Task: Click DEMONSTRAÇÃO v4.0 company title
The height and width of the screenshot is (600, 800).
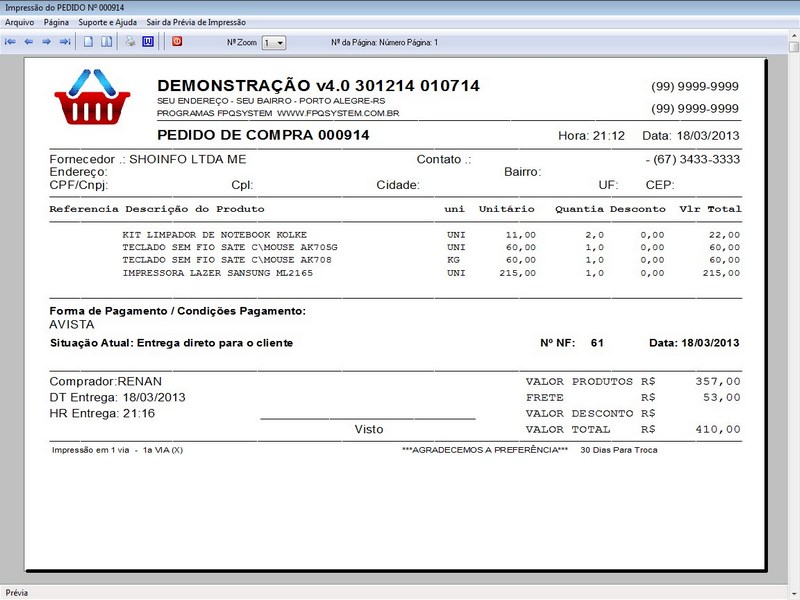Action: click(318, 85)
